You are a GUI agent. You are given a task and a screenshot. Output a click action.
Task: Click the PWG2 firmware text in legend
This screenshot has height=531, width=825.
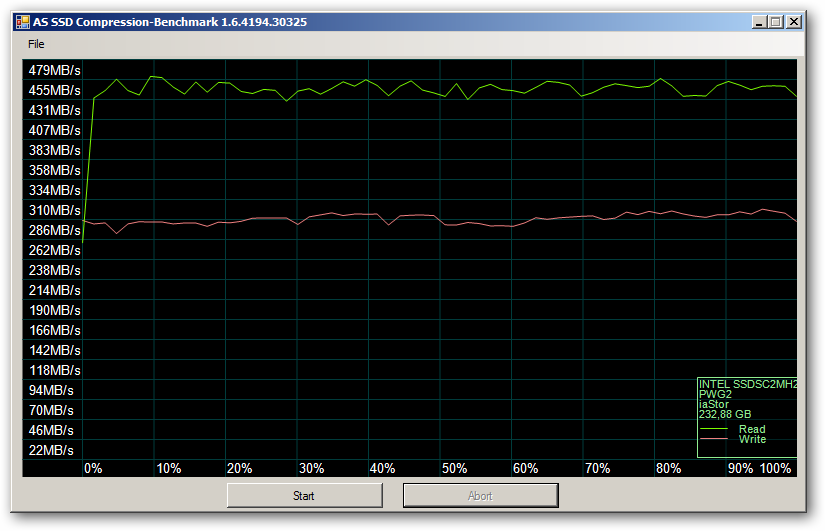coord(715,394)
